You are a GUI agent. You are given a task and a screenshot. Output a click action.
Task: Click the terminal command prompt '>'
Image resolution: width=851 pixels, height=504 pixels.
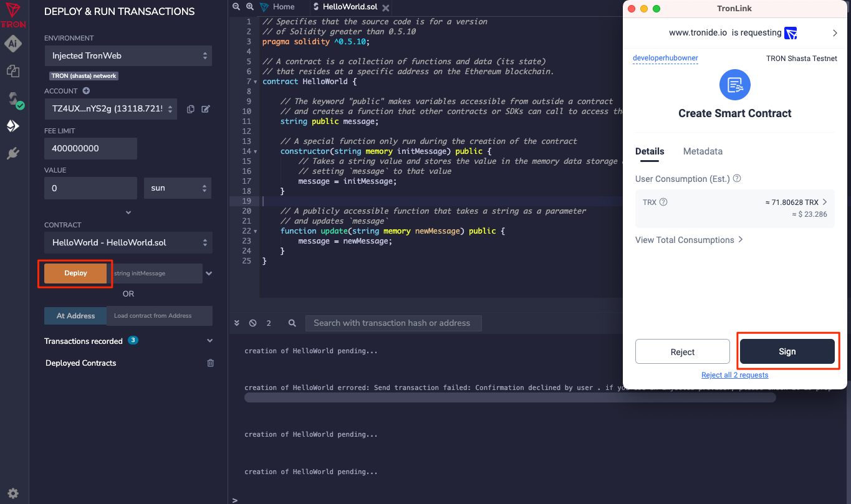pyautogui.click(x=234, y=500)
